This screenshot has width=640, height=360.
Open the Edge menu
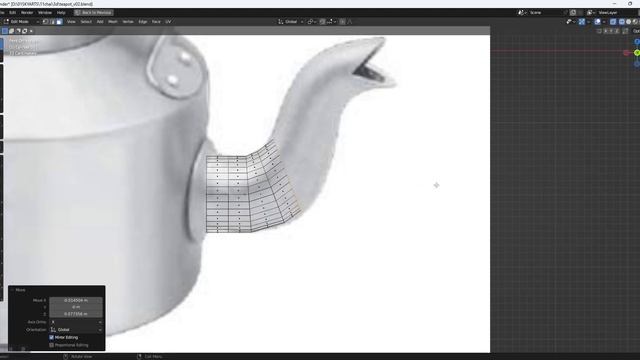(143, 22)
